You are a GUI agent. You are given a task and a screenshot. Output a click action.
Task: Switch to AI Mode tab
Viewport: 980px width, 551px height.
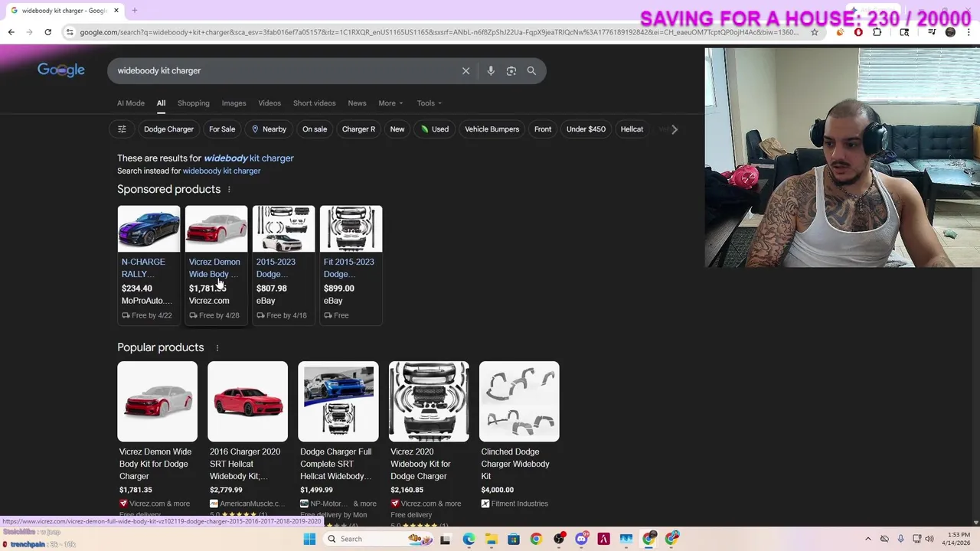tap(131, 103)
